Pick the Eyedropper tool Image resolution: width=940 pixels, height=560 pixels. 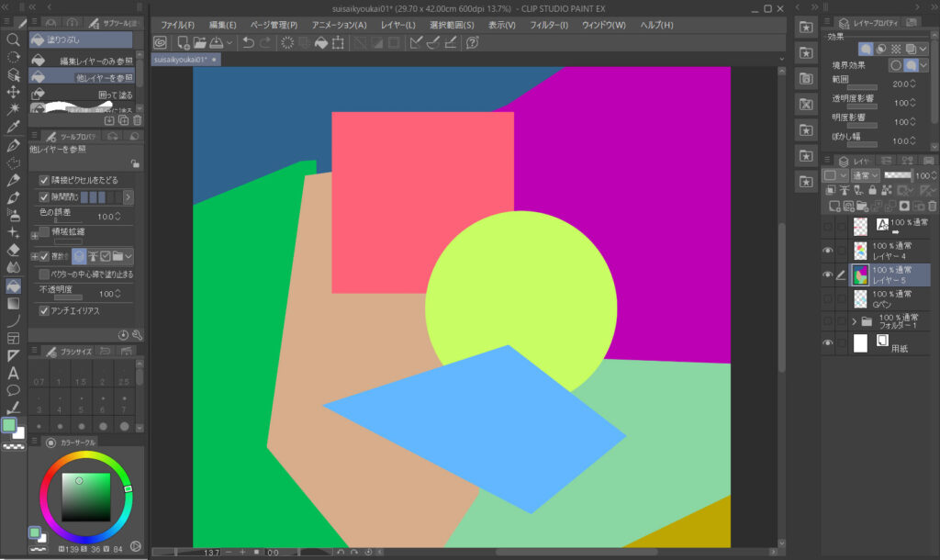[x=14, y=127]
